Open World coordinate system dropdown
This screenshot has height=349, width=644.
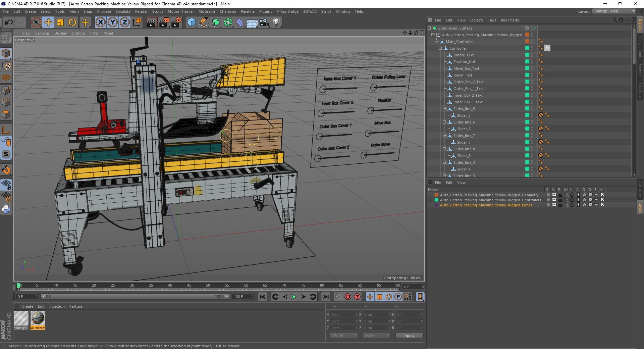pos(344,335)
